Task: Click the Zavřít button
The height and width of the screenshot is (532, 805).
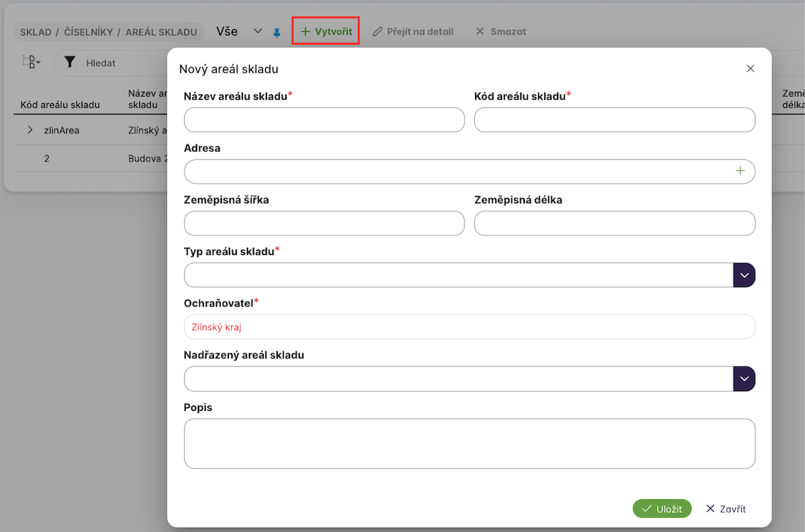Action: 725,509
